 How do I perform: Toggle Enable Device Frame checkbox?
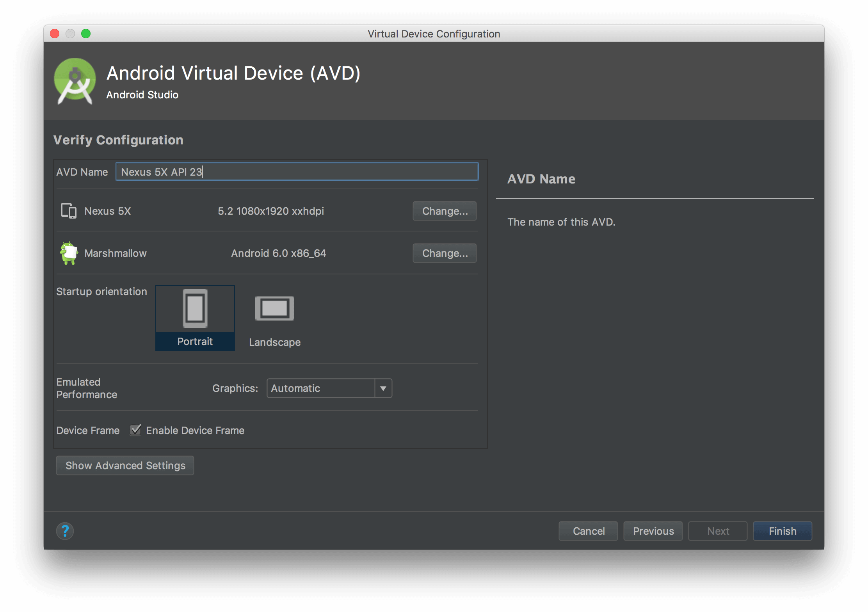coord(135,430)
